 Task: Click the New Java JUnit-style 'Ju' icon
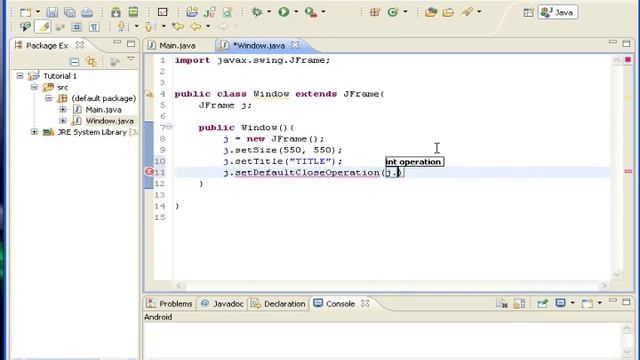coord(209,12)
